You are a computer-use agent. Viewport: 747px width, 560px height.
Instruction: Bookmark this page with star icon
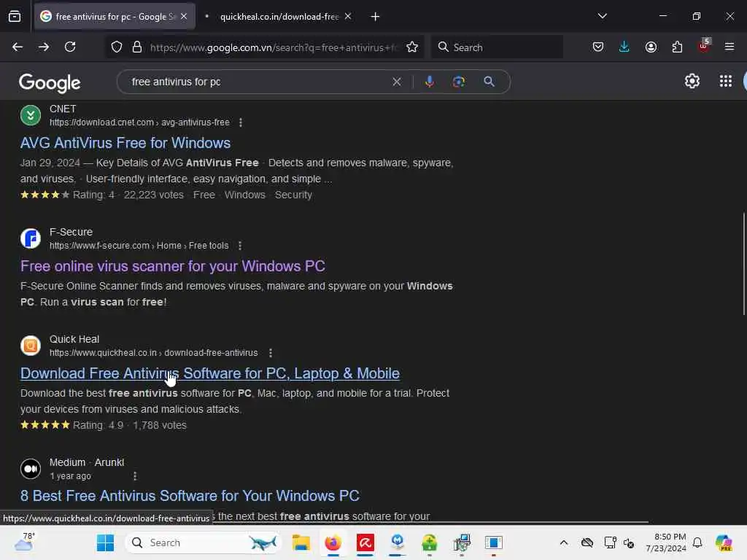pos(412,47)
